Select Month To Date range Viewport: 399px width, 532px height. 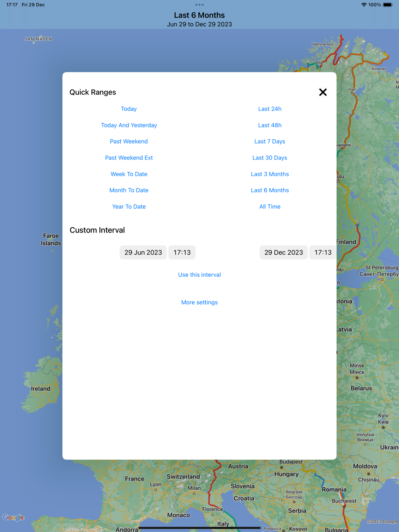point(129,190)
